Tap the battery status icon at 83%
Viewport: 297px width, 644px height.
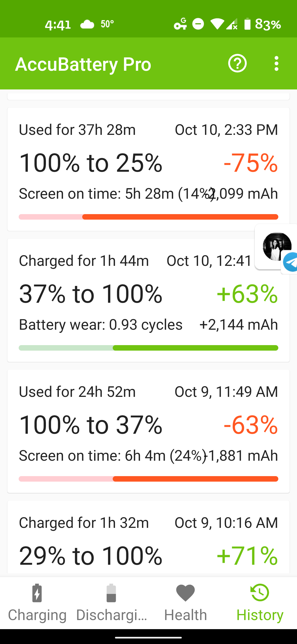coord(248,24)
